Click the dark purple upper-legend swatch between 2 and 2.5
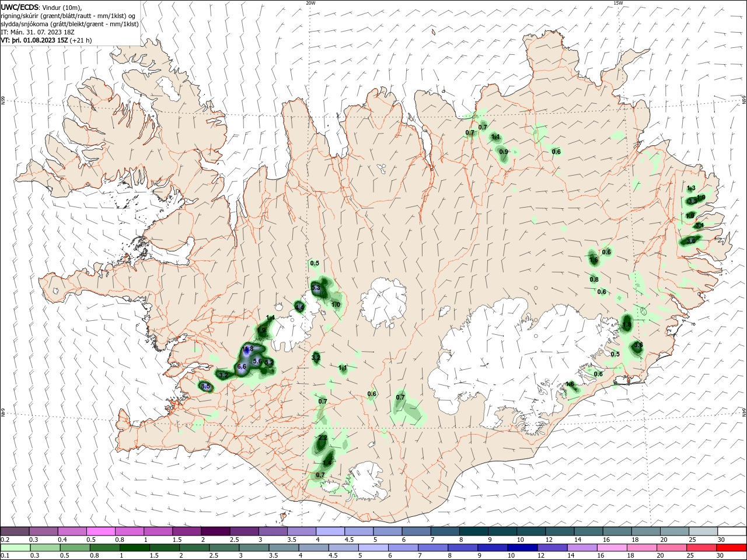Image resolution: width=747 pixels, height=560 pixels. tap(215, 531)
